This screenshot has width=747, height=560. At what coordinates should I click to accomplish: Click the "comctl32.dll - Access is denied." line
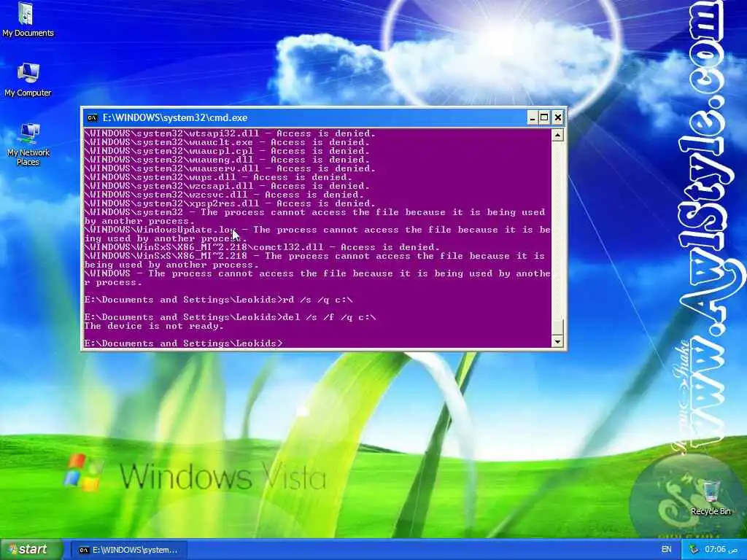point(262,247)
